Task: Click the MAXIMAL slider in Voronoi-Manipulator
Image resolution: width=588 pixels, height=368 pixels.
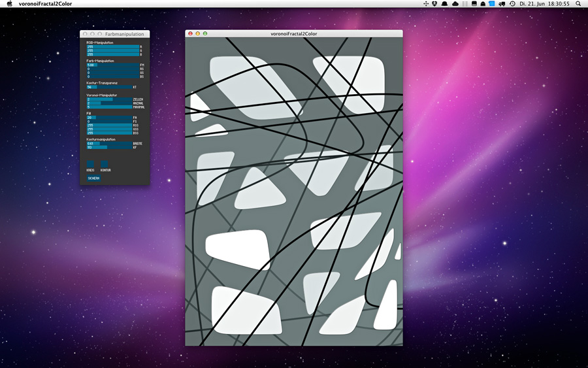Action: (109, 107)
